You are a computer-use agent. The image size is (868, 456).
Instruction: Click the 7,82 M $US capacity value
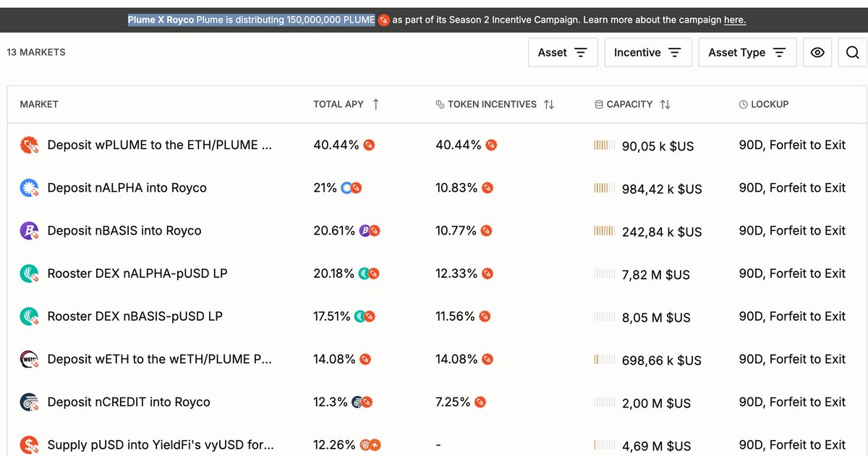point(656,274)
